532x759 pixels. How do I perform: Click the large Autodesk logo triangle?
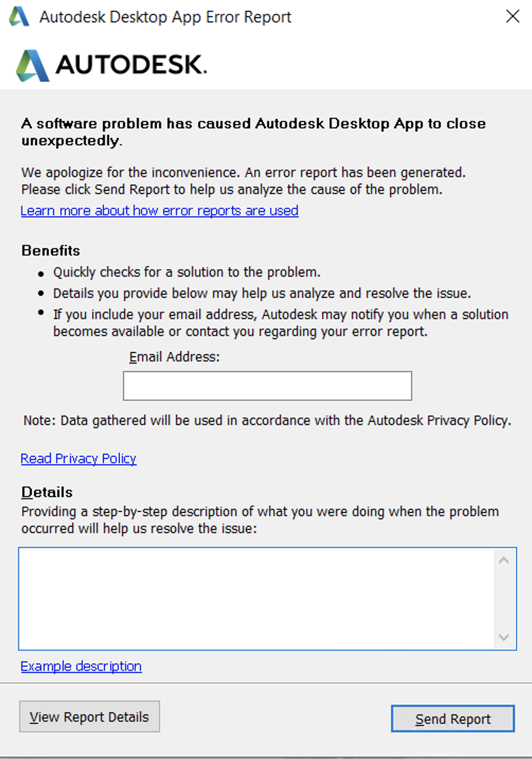tap(32, 66)
